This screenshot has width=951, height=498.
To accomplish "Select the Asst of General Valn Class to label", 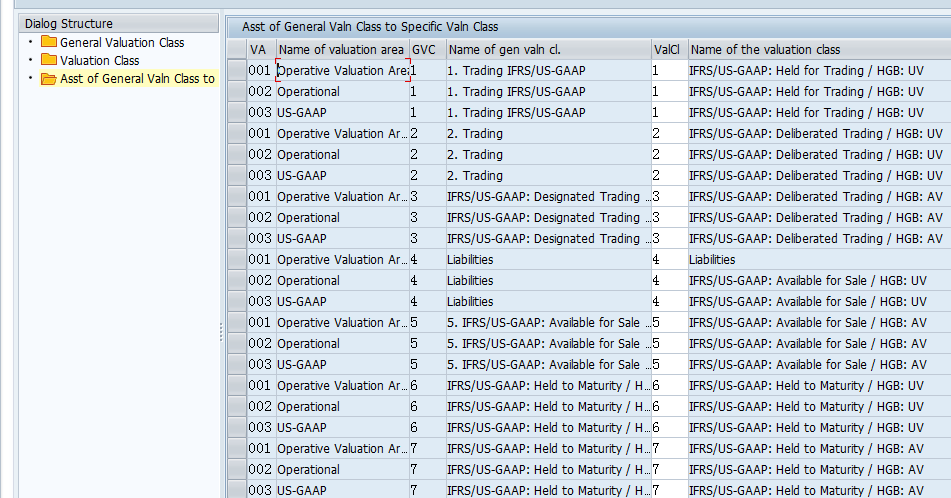I will [x=137, y=79].
